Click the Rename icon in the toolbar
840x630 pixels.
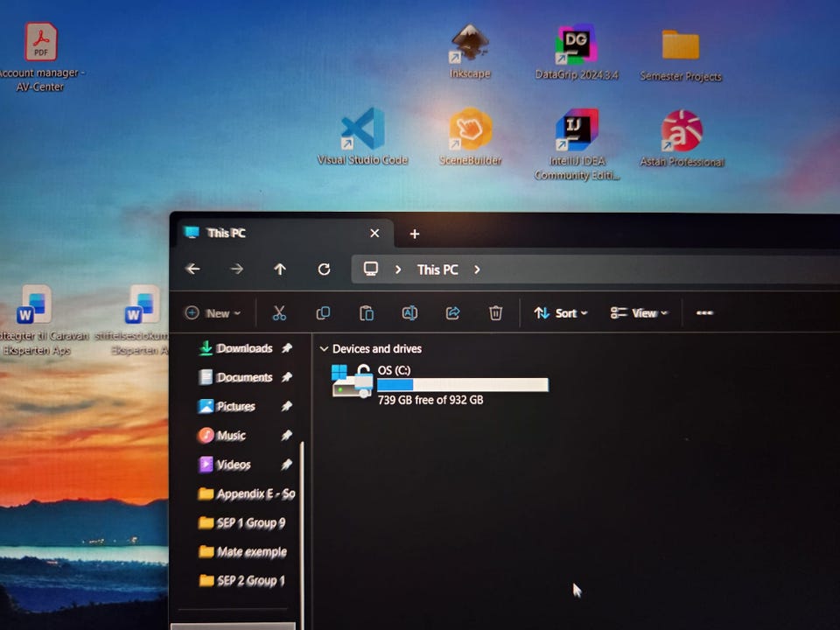click(409, 313)
